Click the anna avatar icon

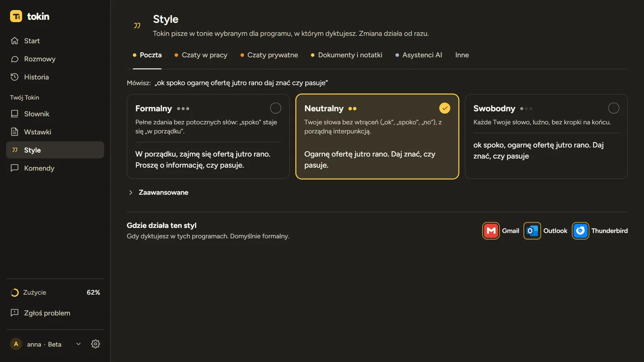16,344
